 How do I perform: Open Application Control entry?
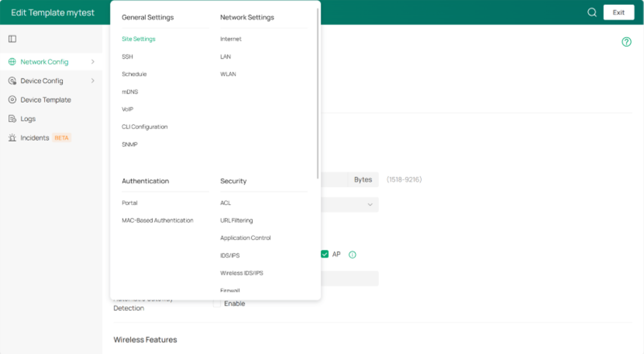coord(246,238)
